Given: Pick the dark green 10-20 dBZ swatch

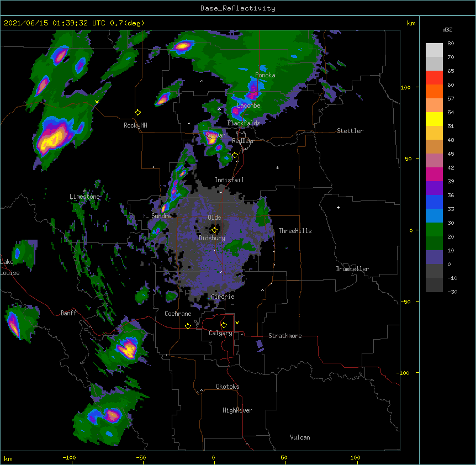Looking at the screenshot, I should pos(434,244).
